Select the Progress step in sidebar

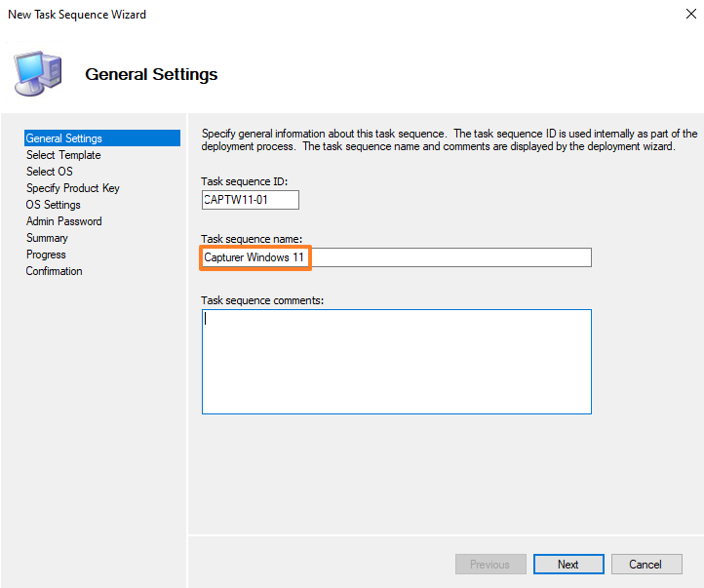(46, 255)
